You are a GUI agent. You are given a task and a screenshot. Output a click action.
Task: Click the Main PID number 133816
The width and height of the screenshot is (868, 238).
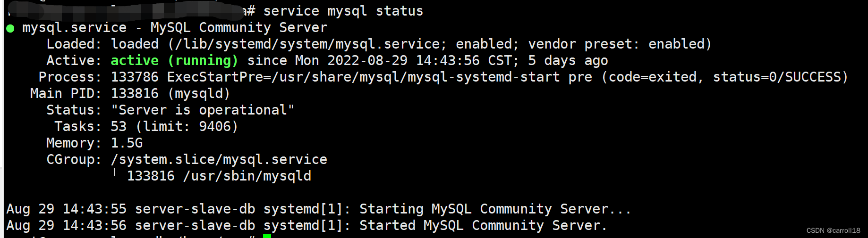pyautogui.click(x=135, y=93)
